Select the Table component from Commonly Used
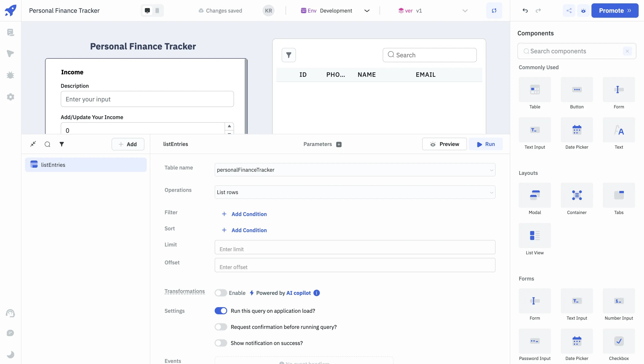 534,90
